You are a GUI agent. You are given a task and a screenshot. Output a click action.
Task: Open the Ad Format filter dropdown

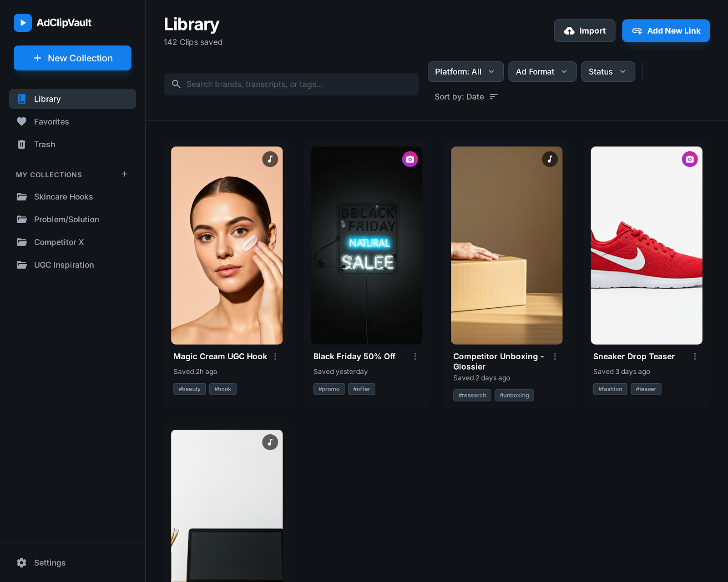click(x=542, y=72)
